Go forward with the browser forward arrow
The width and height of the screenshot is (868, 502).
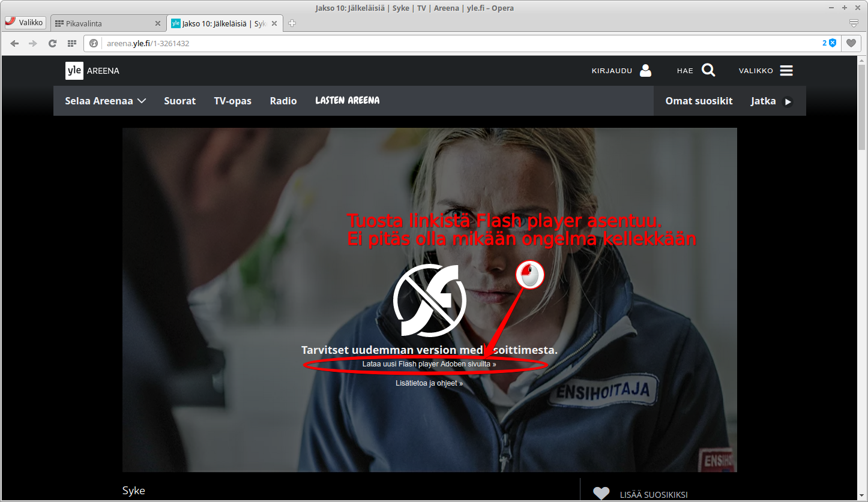[x=33, y=43]
